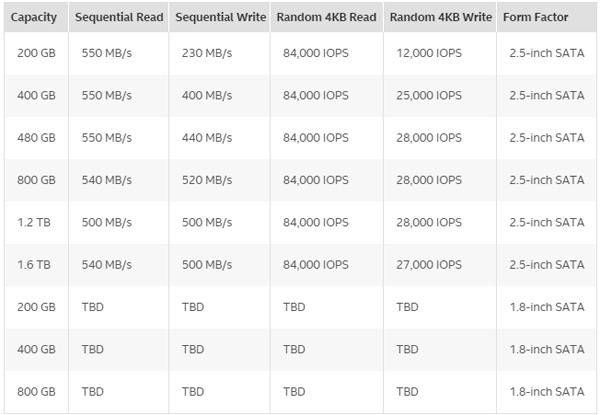Click the Sequential Read column header
This screenshot has width=600, height=415.
point(120,18)
